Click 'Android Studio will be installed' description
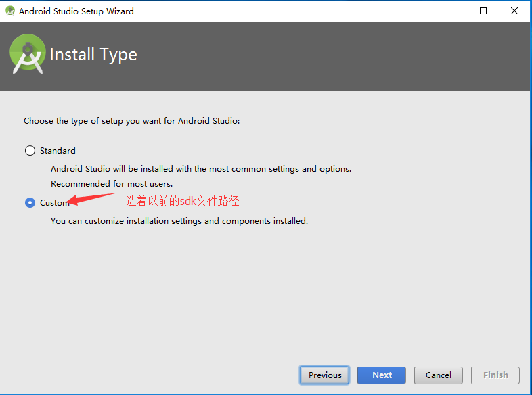Image resolution: width=532 pixels, height=395 pixels. pos(201,169)
